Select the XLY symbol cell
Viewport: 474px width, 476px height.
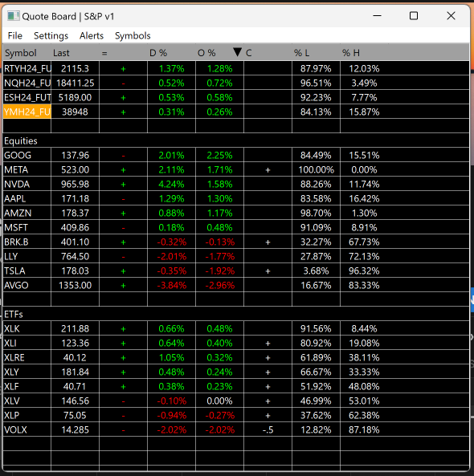[27, 372]
